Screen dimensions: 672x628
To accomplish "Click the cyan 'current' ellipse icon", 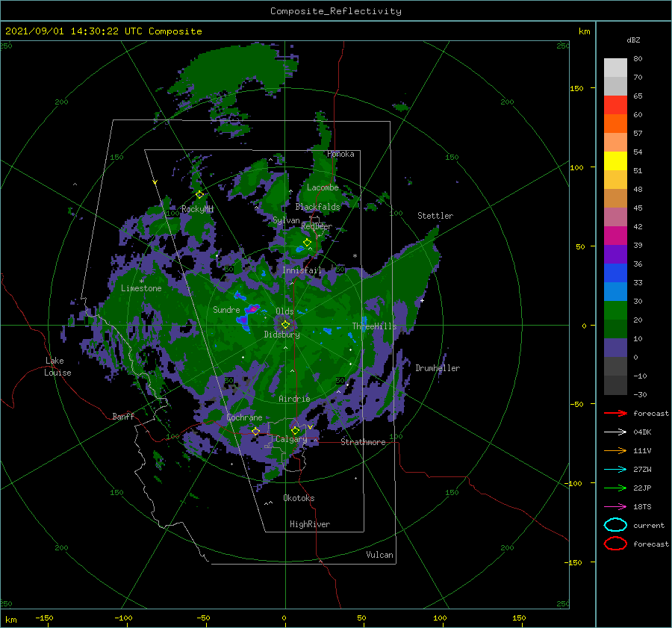I will 615,525.
